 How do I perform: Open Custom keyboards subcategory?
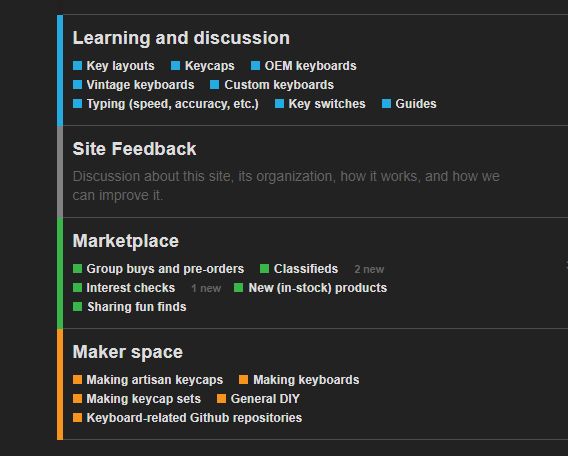pos(279,85)
